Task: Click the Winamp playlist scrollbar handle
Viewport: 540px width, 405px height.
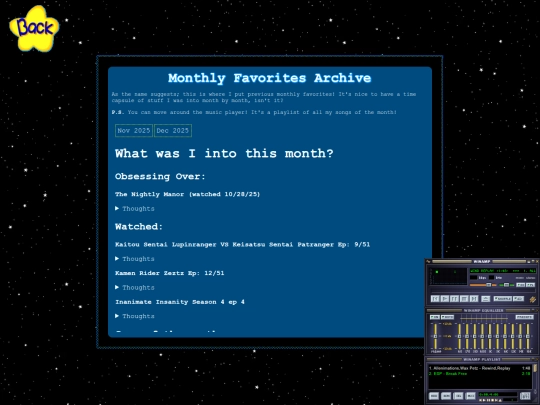Action: point(535,368)
